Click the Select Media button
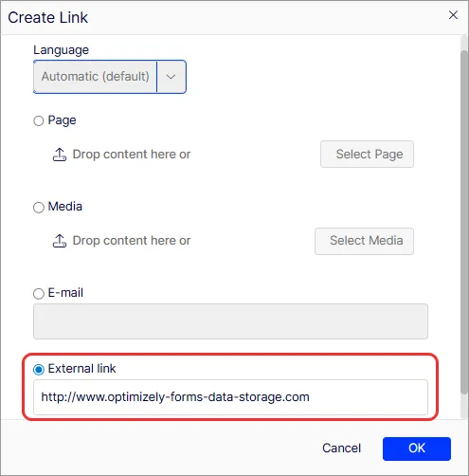The height and width of the screenshot is (476, 469). point(364,241)
